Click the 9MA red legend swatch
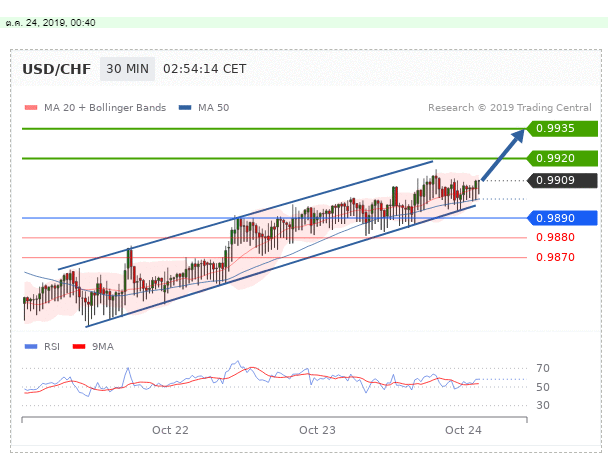 79,346
